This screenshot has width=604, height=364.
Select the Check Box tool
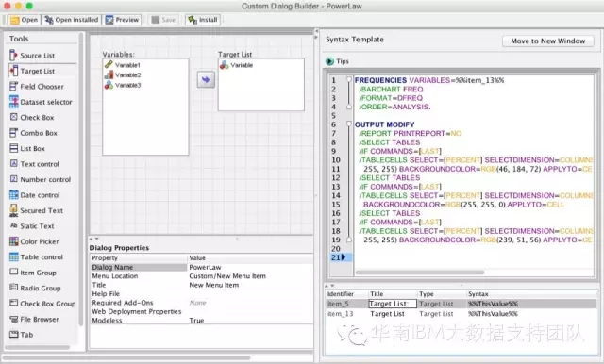click(32, 117)
